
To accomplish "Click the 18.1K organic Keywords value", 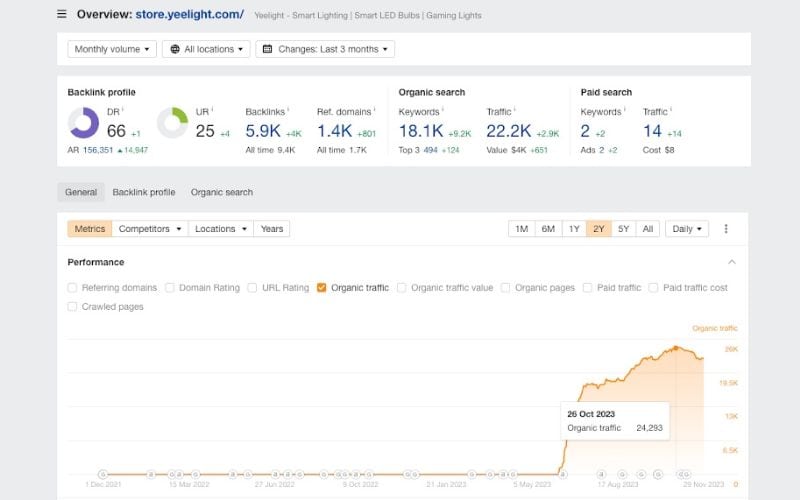I will click(x=420, y=131).
